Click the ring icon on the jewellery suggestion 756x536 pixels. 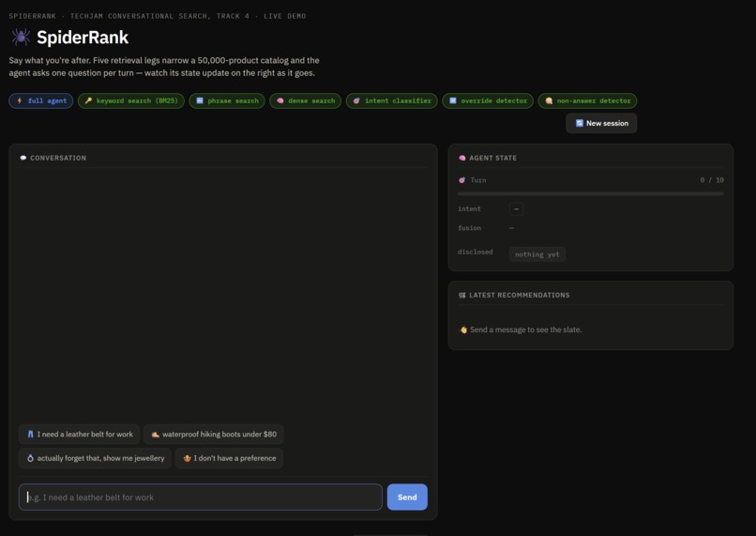(x=30, y=458)
